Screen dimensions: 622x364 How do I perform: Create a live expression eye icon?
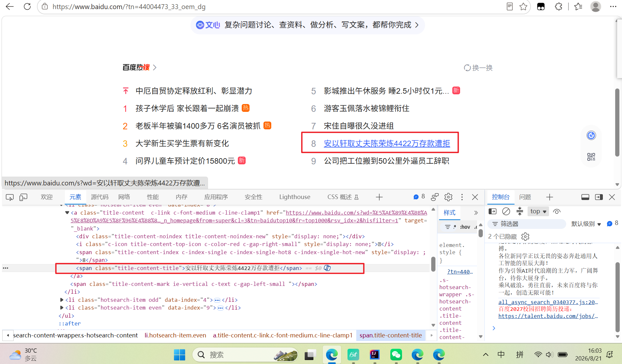point(557,212)
